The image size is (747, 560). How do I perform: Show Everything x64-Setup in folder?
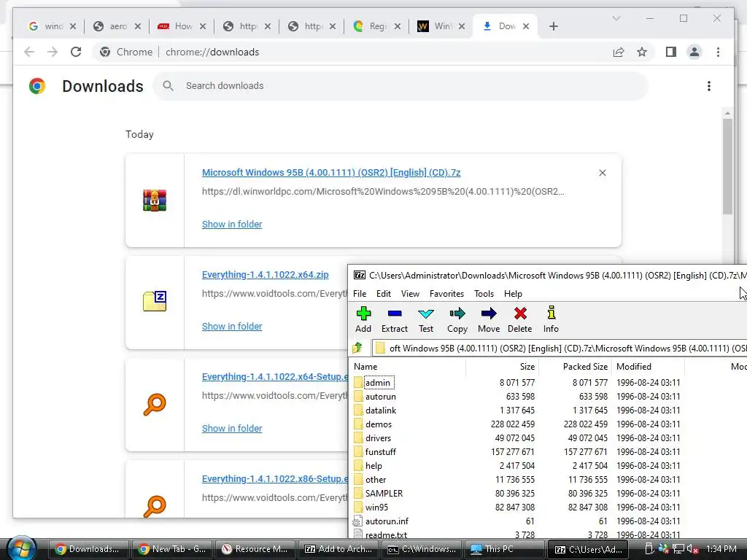232,428
